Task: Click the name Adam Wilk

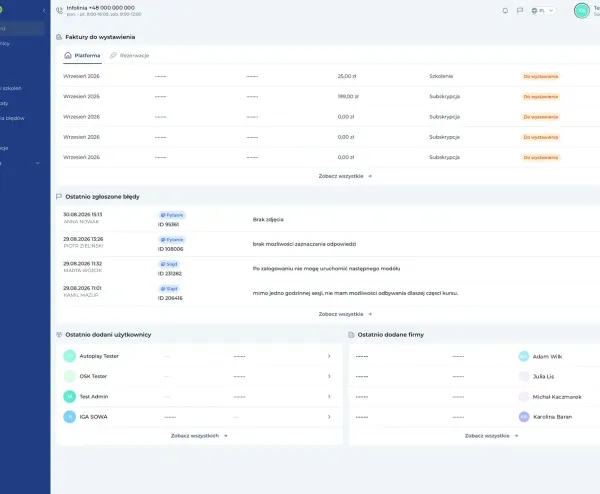Action: click(547, 357)
